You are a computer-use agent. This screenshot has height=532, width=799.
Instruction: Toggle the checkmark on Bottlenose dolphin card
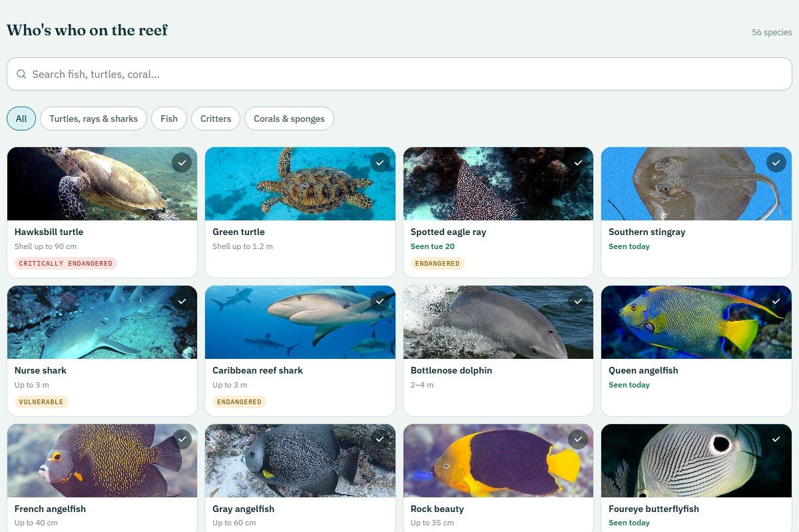tap(578, 301)
